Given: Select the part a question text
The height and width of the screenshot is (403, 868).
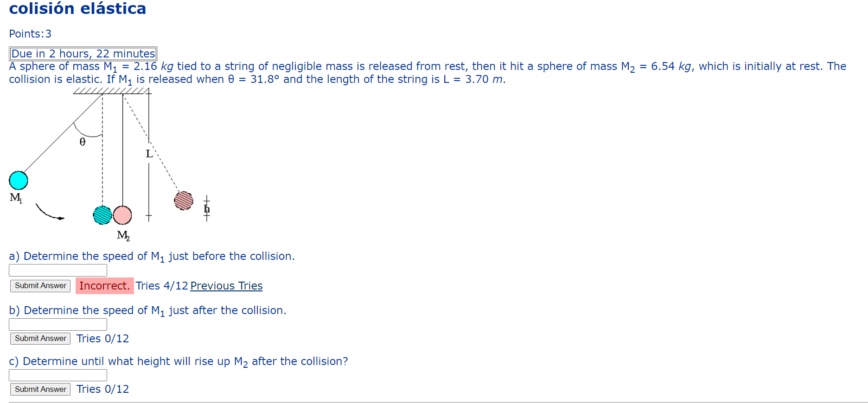Looking at the screenshot, I should click(x=151, y=256).
